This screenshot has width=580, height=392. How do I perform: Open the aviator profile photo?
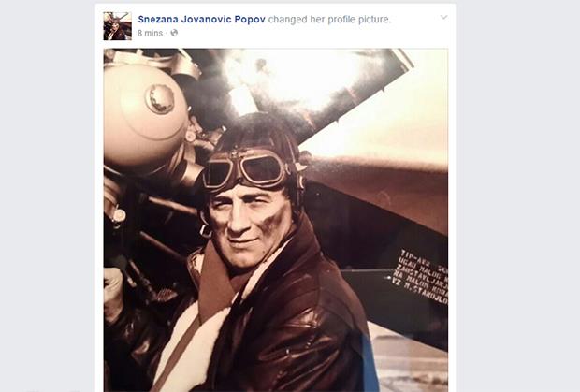[x=275, y=220]
